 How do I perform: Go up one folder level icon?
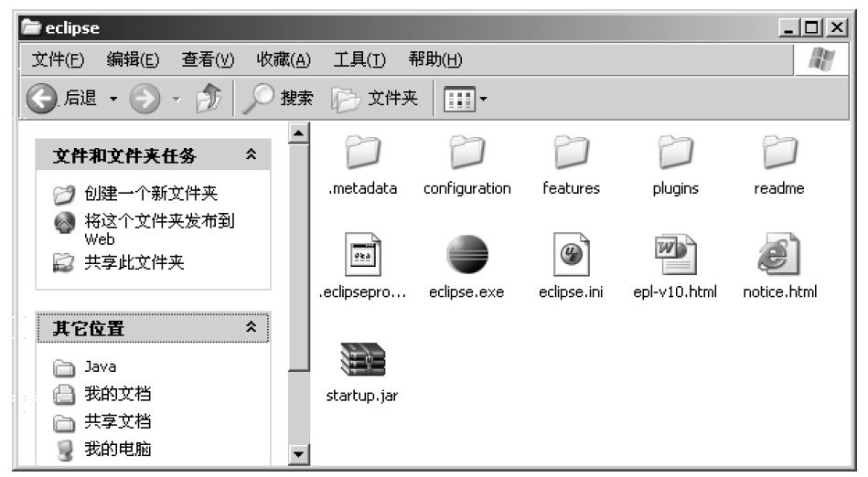point(209,99)
